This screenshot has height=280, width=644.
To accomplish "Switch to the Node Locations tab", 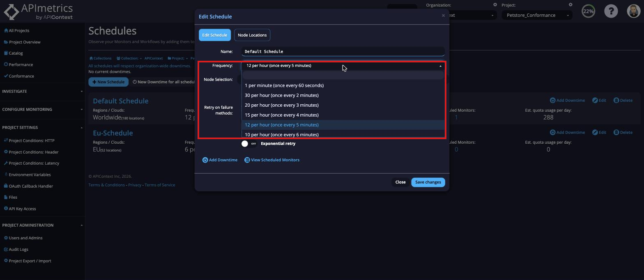I will (252, 35).
